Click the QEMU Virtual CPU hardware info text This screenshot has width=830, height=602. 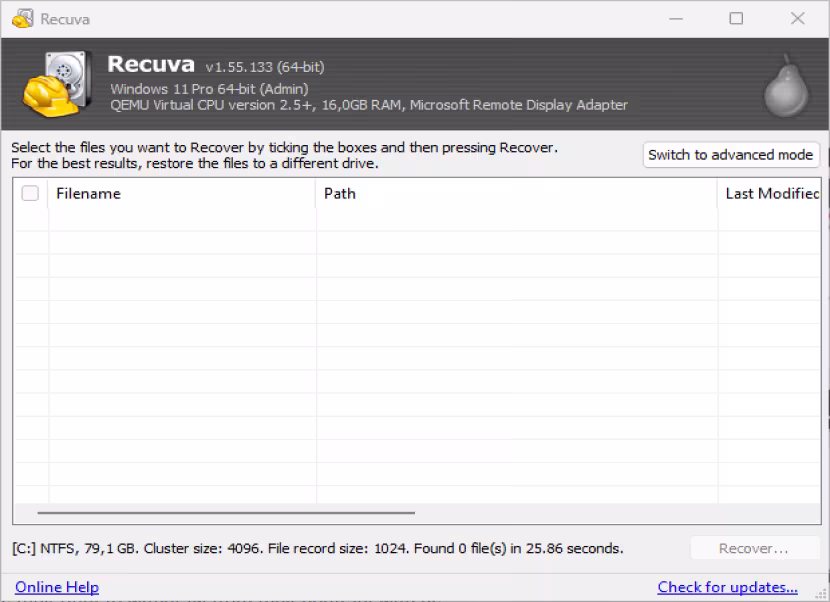coord(369,105)
